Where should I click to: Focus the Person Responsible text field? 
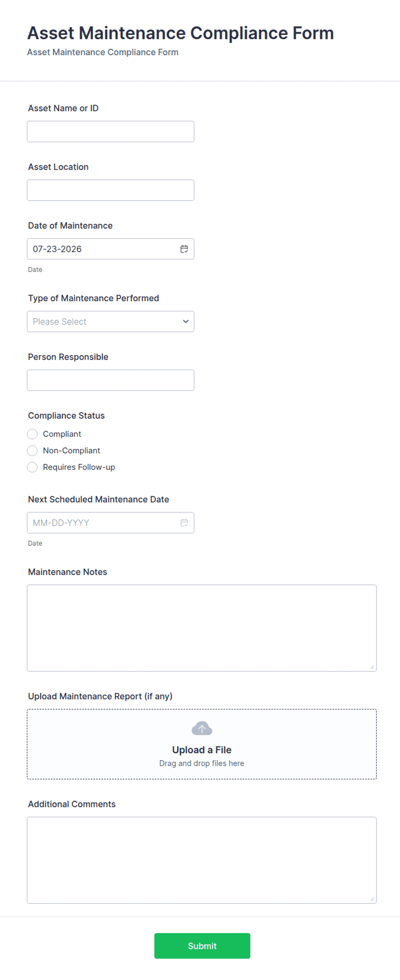tap(111, 380)
